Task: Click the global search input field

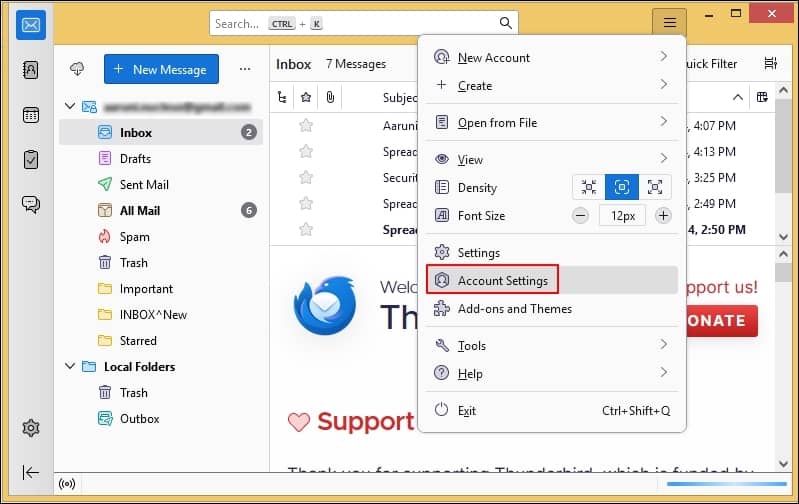Action: (364, 23)
